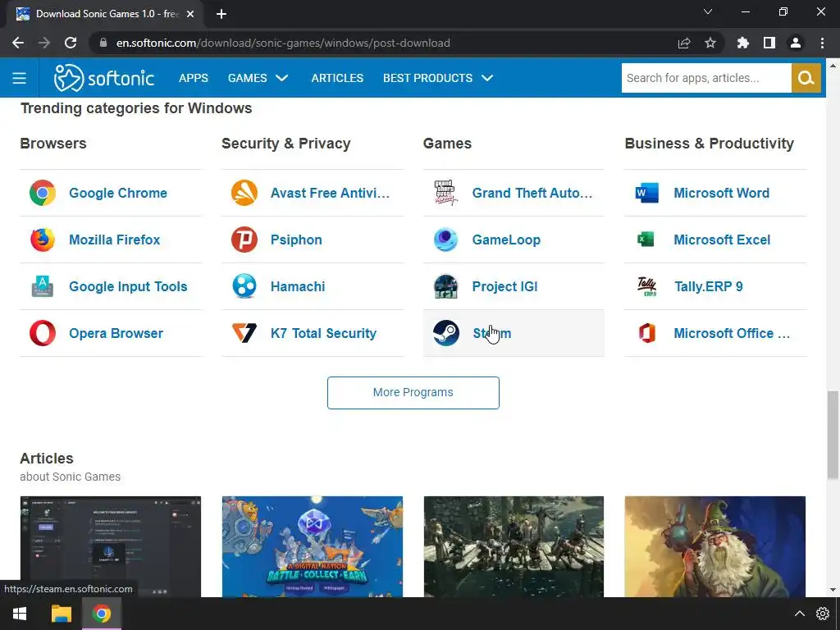Screen dimensions: 840x630
Task: Open the Google Chrome link
Action: (118, 193)
